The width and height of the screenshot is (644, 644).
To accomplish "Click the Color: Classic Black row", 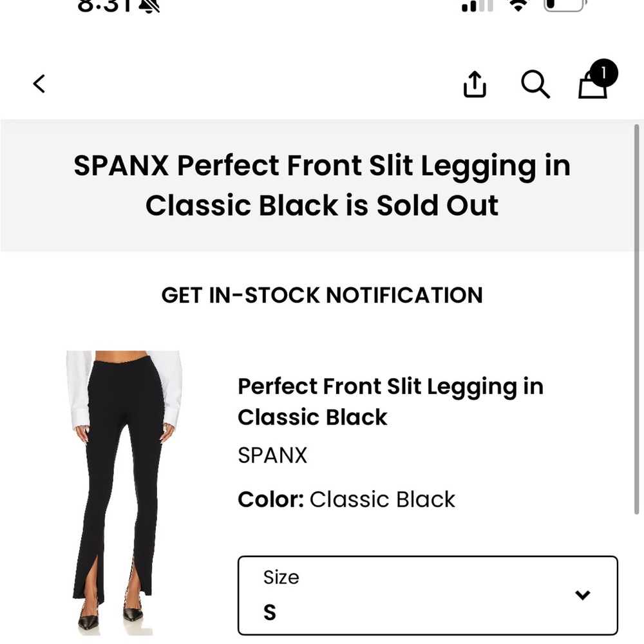I will [346, 499].
